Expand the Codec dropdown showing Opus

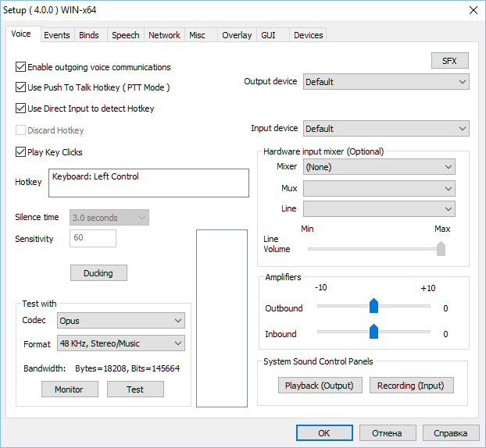(x=121, y=321)
